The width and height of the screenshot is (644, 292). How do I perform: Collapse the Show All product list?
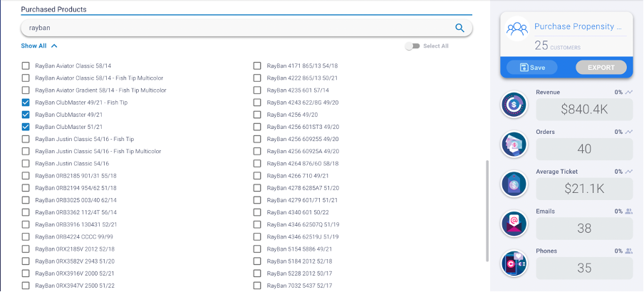pyautogui.click(x=39, y=46)
